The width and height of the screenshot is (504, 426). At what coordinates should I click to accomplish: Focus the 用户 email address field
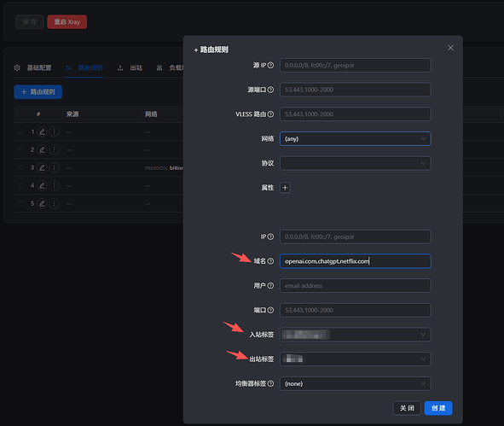[355, 286]
